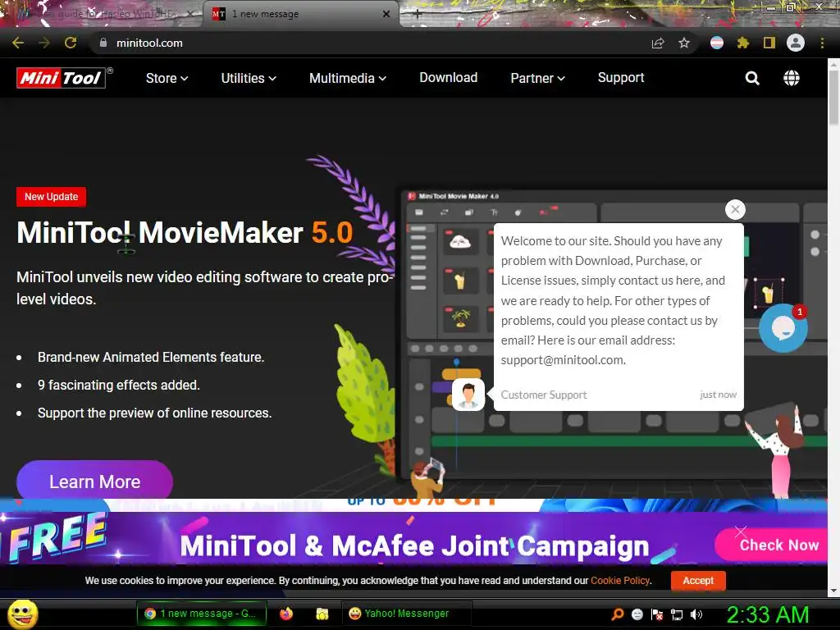Open Chrome three-dot menu
Image resolution: width=840 pixels, height=630 pixels.
click(822, 43)
